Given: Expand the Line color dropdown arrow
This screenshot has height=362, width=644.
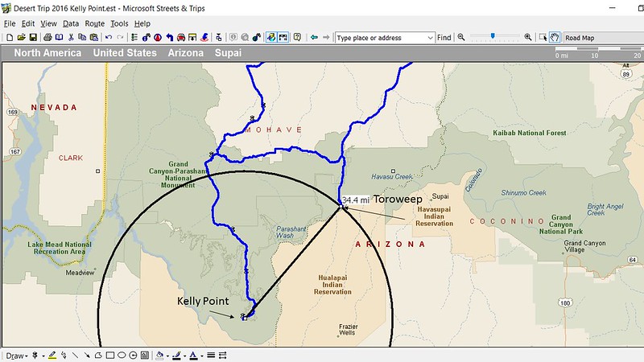Looking at the screenshot, I should pyautogui.click(x=185, y=356).
